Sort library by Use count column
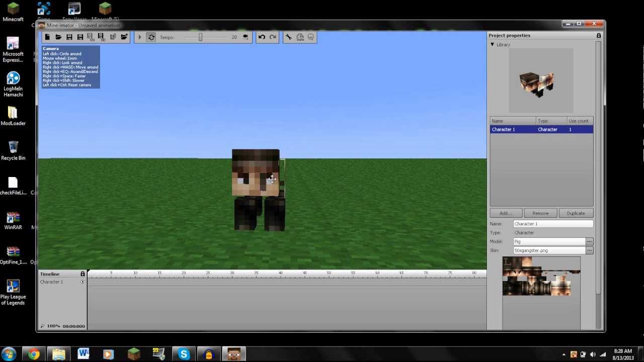 coord(580,121)
